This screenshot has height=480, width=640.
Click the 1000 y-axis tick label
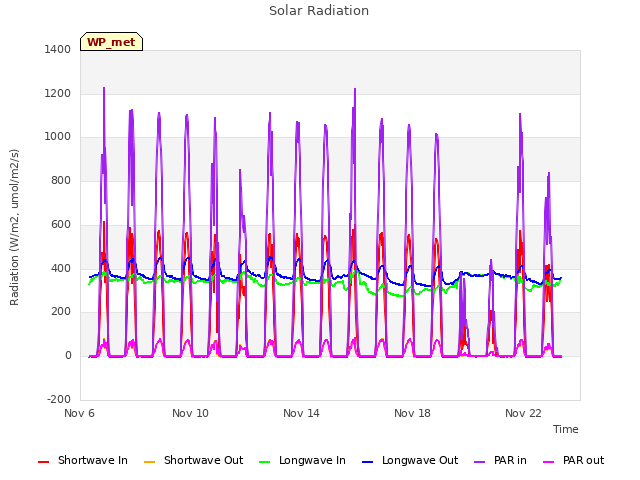pyautogui.click(x=58, y=137)
